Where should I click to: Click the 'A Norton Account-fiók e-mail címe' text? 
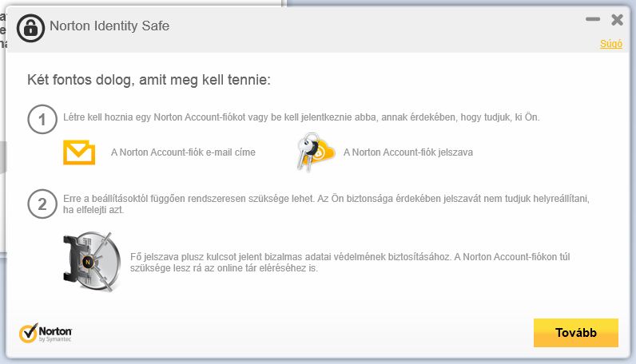(183, 152)
